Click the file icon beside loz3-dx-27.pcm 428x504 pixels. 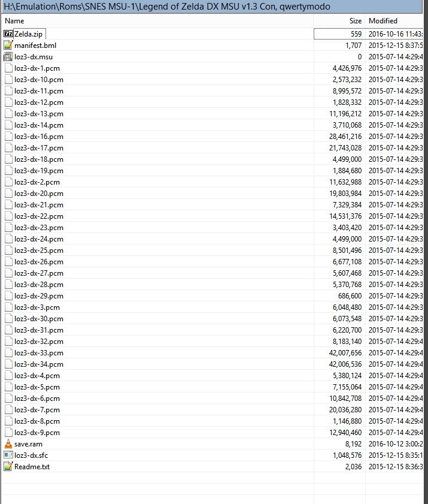(8, 273)
